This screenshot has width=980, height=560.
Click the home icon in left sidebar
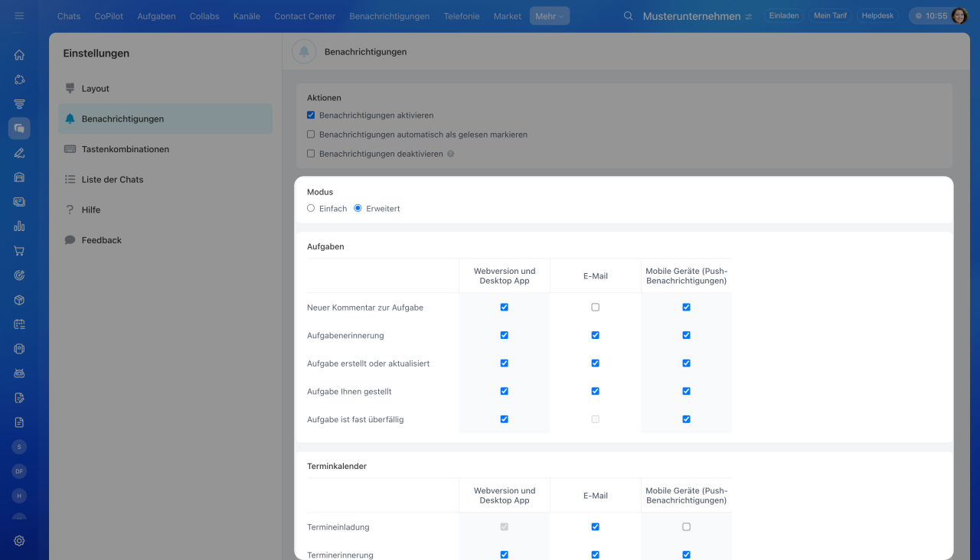(x=19, y=55)
